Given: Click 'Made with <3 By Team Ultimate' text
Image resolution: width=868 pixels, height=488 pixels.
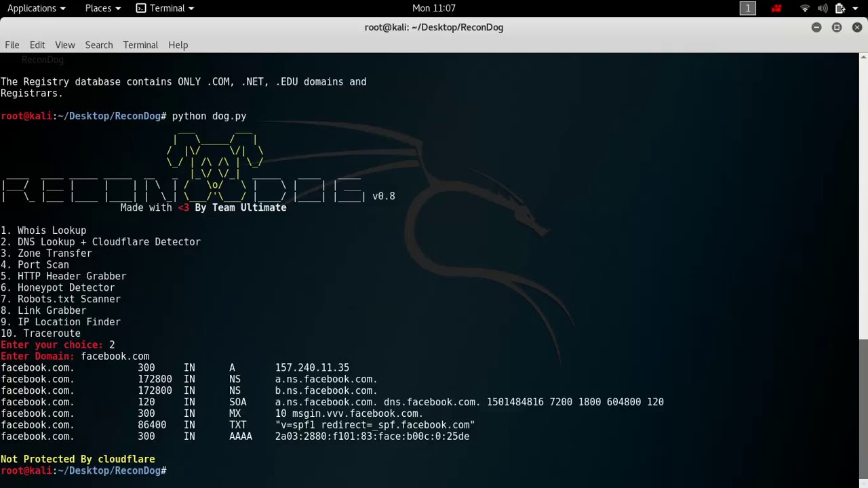Looking at the screenshot, I should coord(203,207).
